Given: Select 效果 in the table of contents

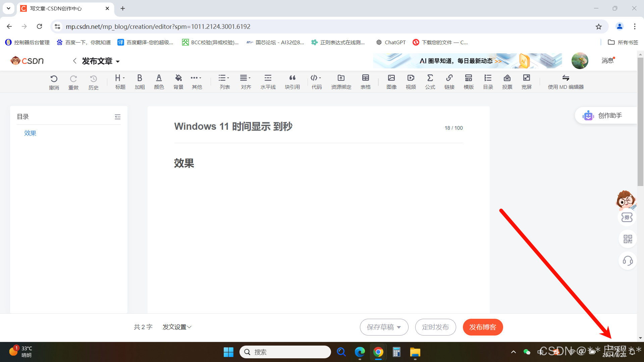Looking at the screenshot, I should pos(30,133).
